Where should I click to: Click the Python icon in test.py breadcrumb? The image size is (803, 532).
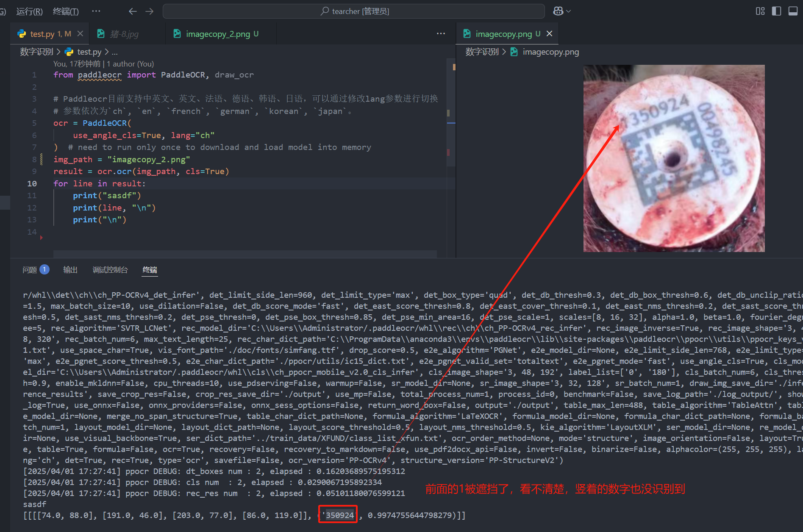(x=69, y=52)
